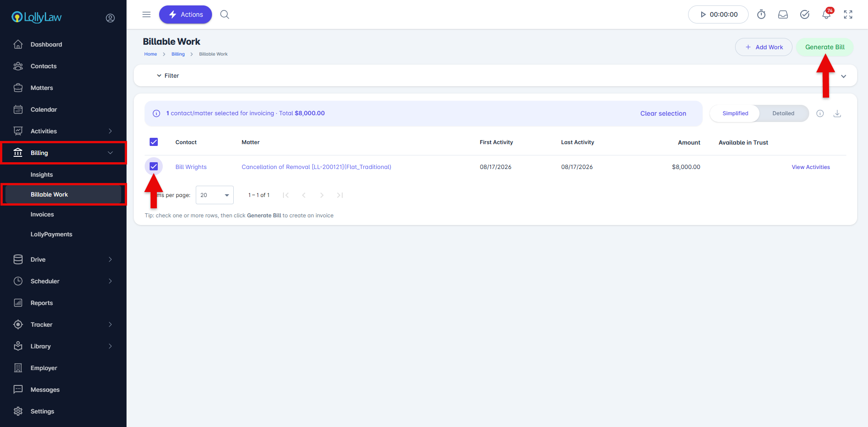Download the billable work list
This screenshot has height=427, width=868.
[x=837, y=113]
